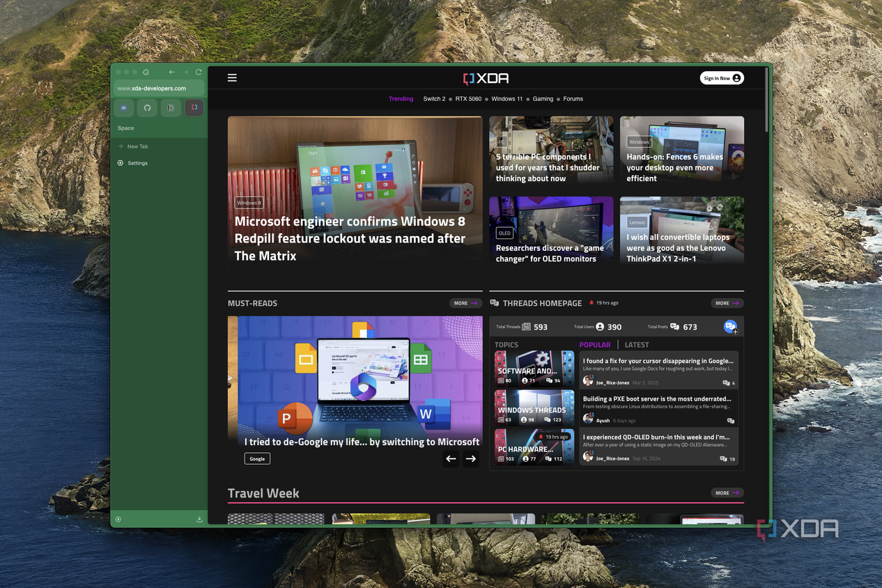Click the Ayush author name

[x=603, y=421]
